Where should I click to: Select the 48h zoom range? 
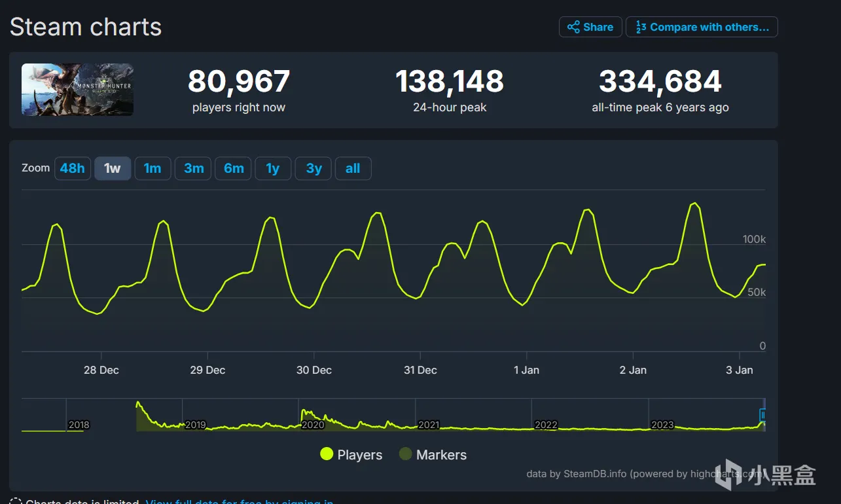[x=72, y=168]
